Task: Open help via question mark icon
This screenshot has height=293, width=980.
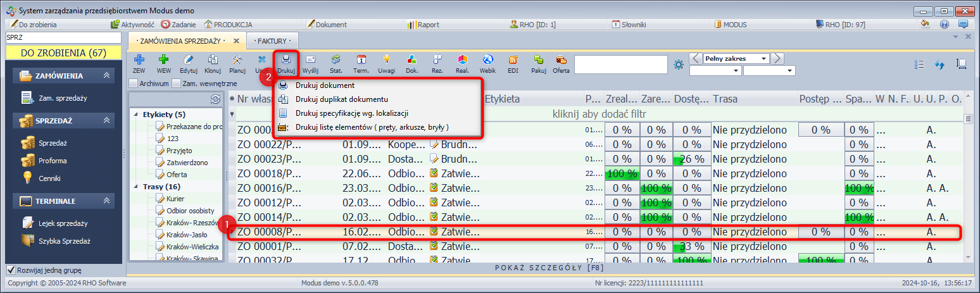Action: [x=944, y=24]
